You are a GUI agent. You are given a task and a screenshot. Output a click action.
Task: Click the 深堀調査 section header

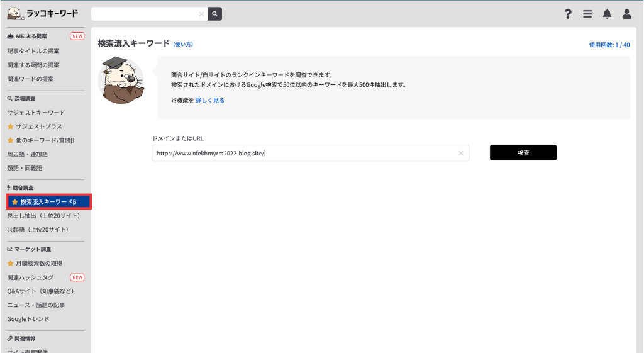pos(21,99)
